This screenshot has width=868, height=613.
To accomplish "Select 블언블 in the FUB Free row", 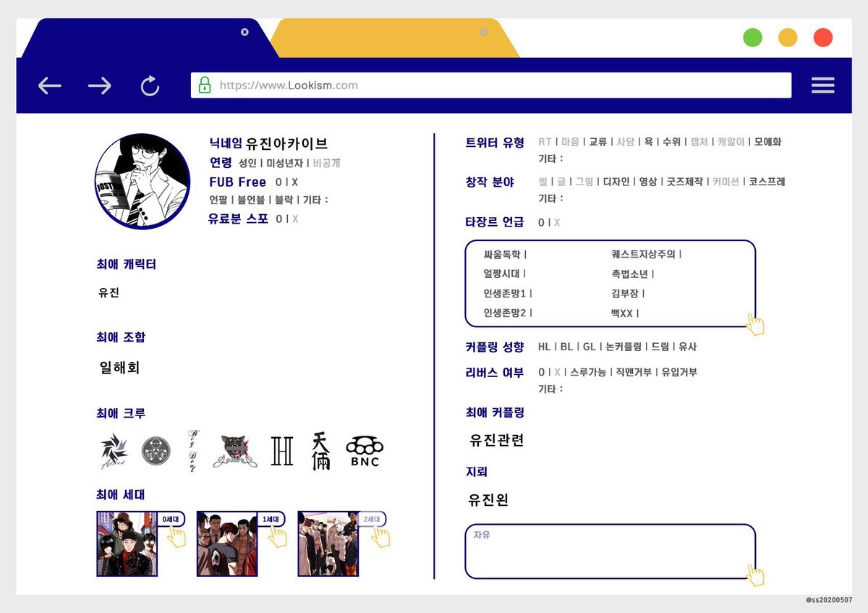I will tap(251, 200).
